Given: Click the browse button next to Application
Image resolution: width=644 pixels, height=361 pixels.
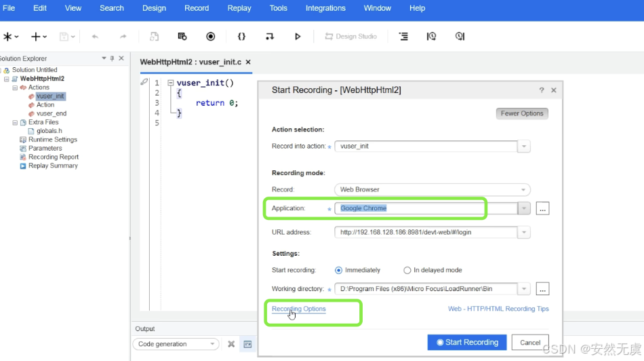Looking at the screenshot, I should [x=542, y=208].
